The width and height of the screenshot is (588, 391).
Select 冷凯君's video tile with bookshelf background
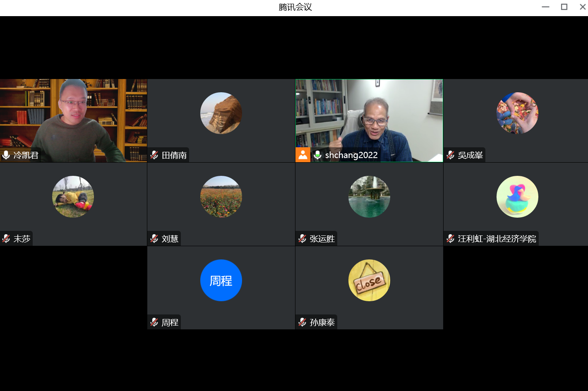click(74, 116)
